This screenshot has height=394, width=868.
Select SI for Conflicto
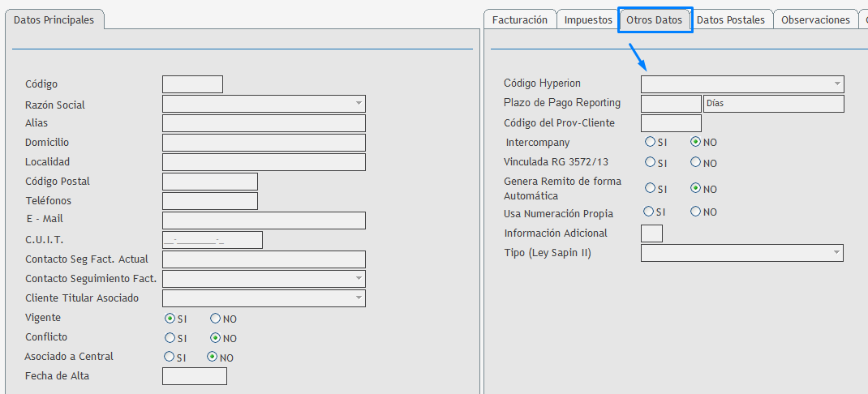coord(170,338)
